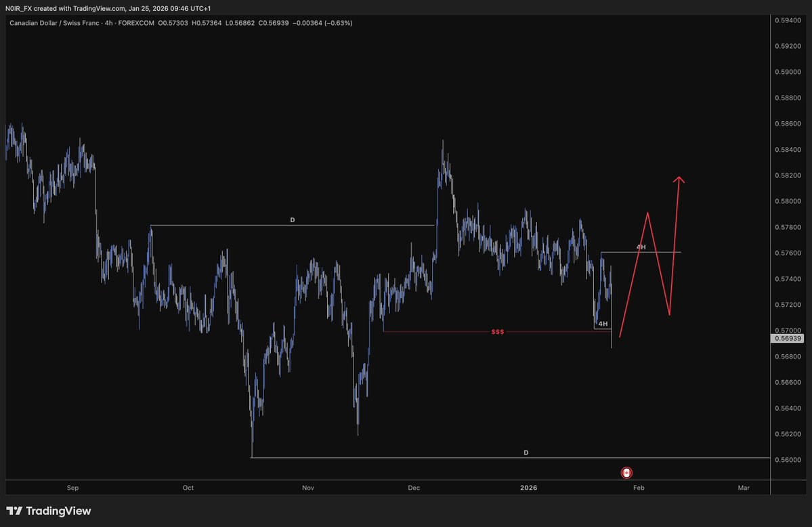Click the open value O0.57303

[x=173, y=23]
